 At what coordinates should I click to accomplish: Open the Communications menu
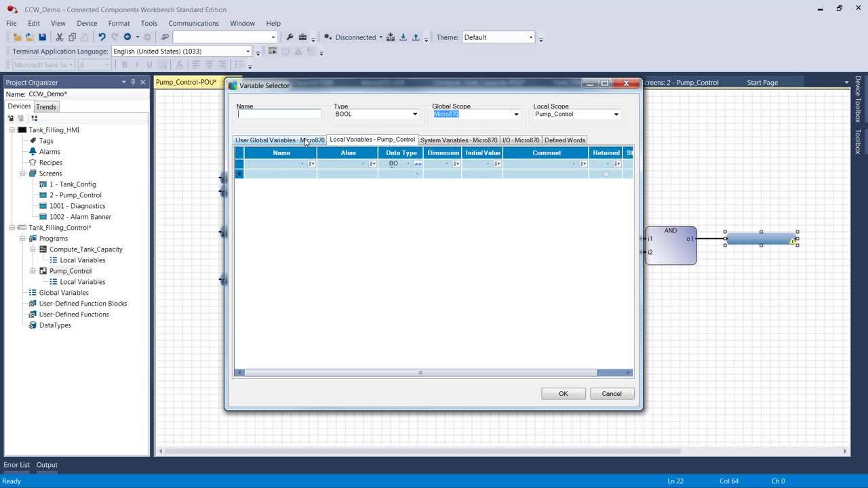coord(193,23)
